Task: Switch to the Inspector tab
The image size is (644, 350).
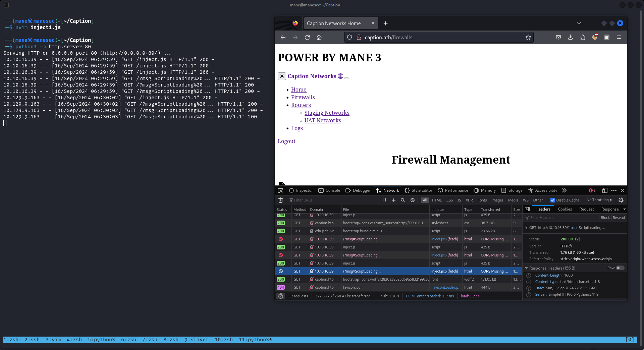Action: (x=301, y=190)
